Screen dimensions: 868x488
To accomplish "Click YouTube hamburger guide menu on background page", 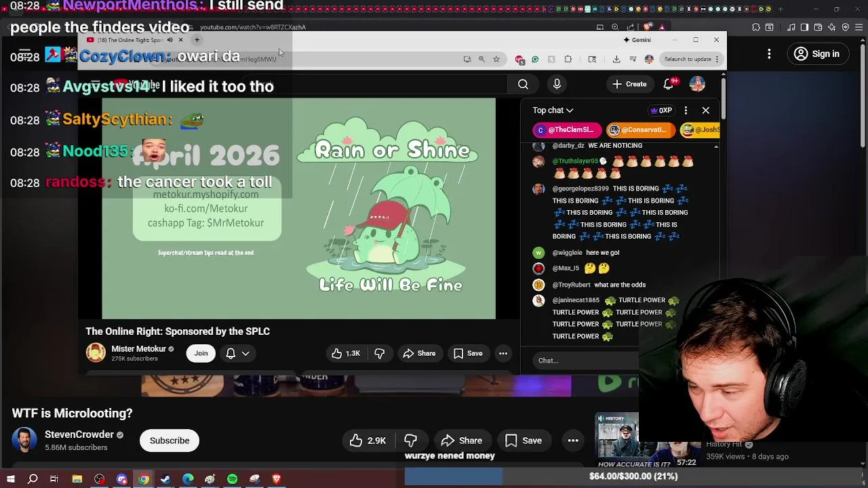I will click(24, 54).
